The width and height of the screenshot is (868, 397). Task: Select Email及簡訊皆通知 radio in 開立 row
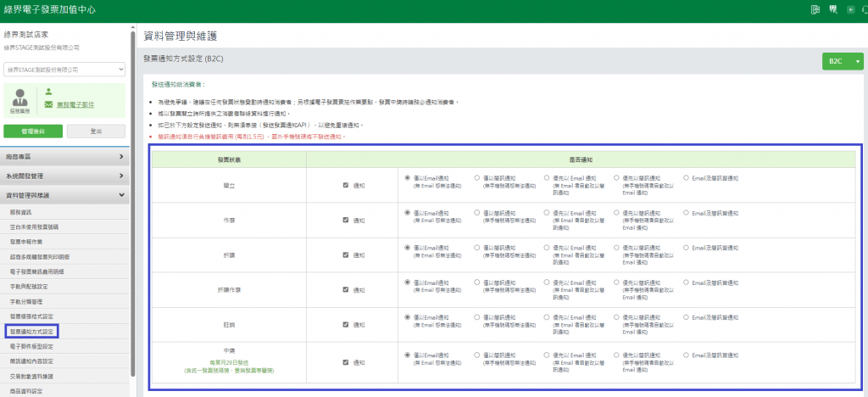[687, 178]
